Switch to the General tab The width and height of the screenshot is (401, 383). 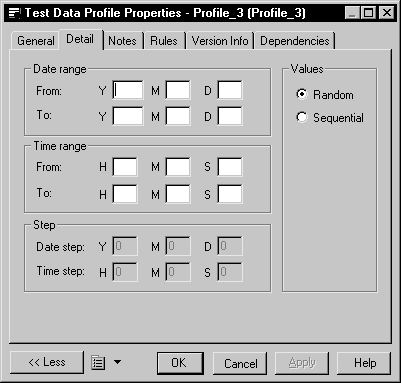[36, 41]
